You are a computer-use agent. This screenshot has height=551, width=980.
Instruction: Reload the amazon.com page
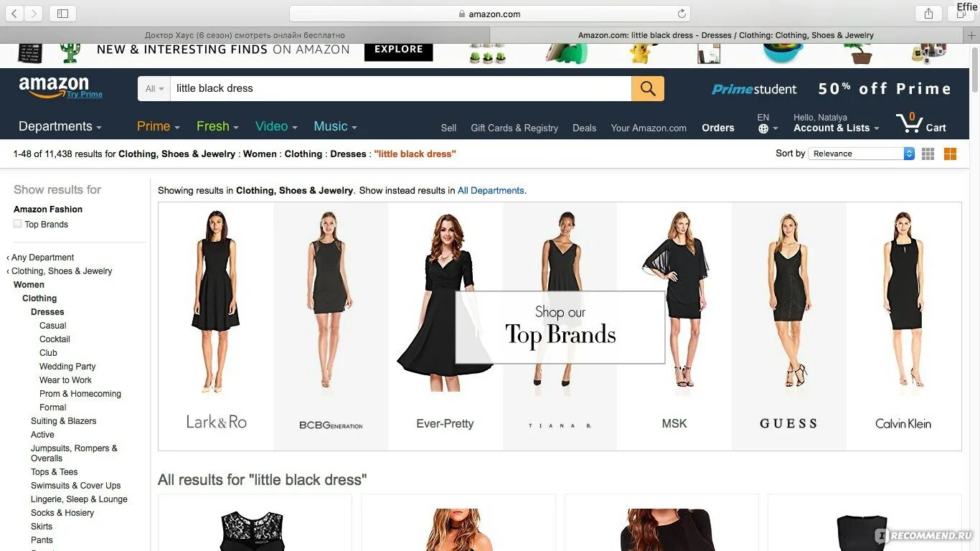click(x=682, y=14)
